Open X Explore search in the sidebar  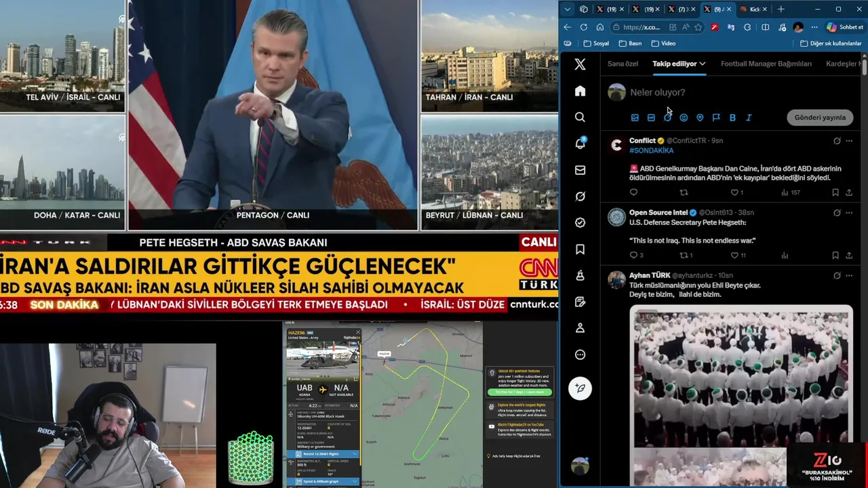[580, 117]
